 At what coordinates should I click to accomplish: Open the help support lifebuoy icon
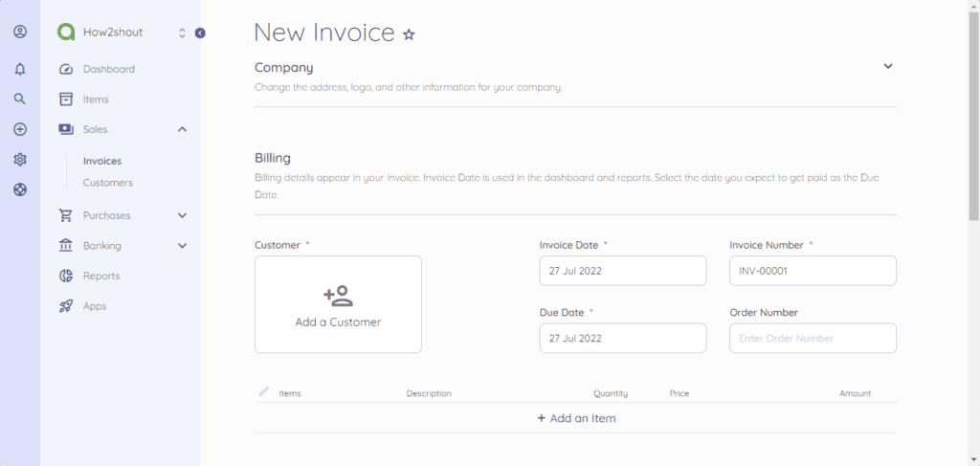[x=20, y=189]
